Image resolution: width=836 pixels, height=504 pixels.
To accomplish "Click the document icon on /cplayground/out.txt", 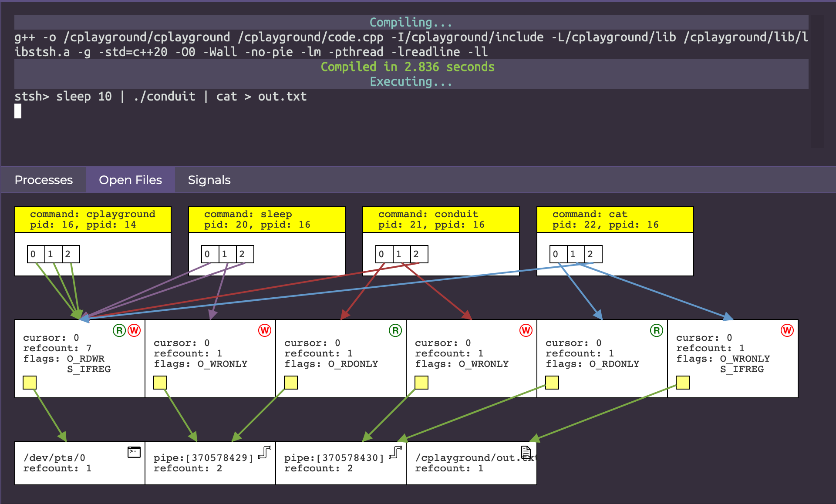I will click(x=526, y=452).
